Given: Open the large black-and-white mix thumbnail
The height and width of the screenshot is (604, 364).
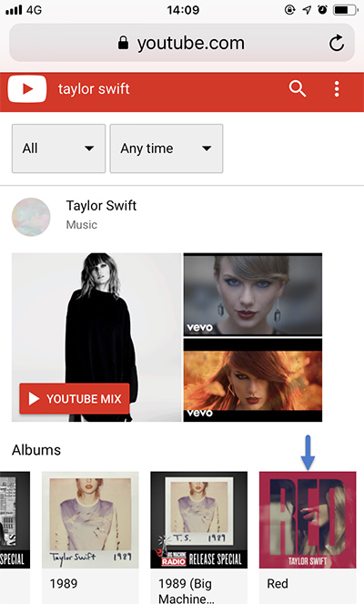Looking at the screenshot, I should pos(96,337).
